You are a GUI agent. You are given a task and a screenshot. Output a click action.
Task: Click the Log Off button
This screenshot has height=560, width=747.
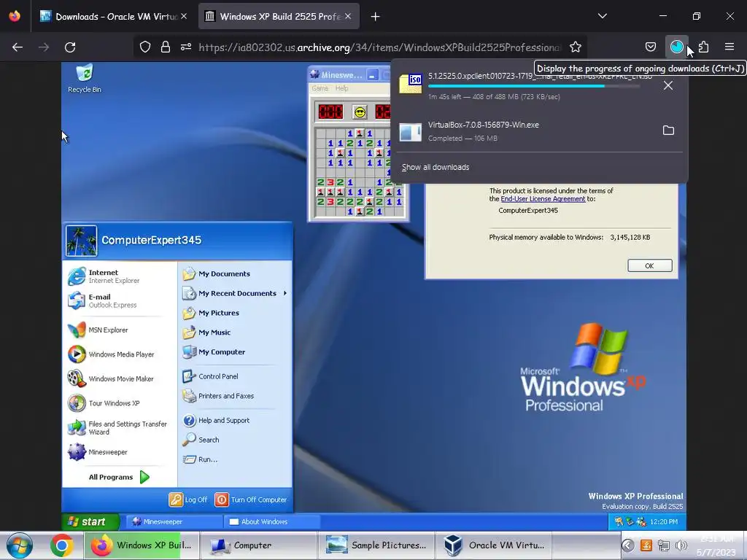point(188,499)
